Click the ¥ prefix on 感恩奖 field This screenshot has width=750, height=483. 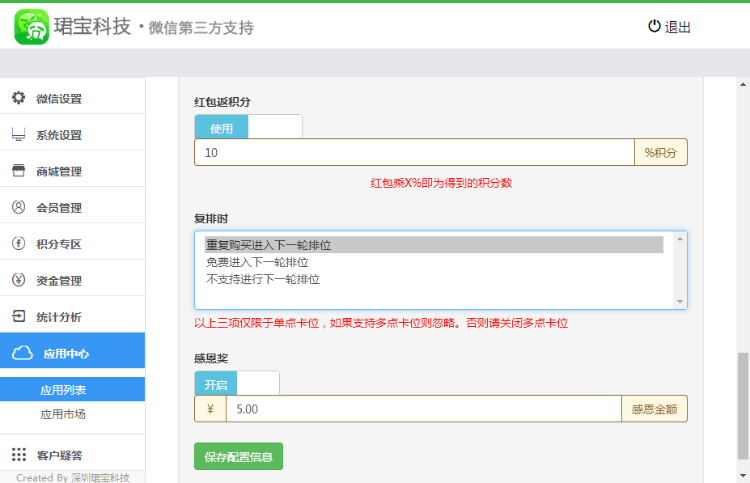pyautogui.click(x=210, y=409)
